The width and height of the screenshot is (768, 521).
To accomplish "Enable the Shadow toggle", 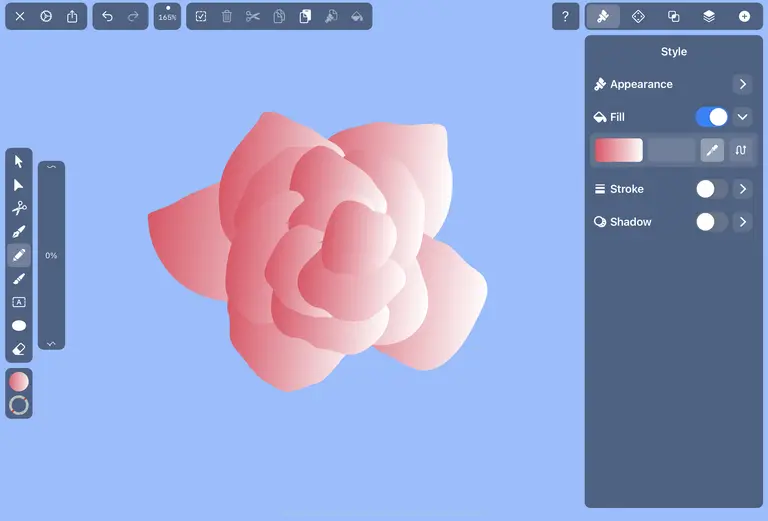I will [x=711, y=222].
